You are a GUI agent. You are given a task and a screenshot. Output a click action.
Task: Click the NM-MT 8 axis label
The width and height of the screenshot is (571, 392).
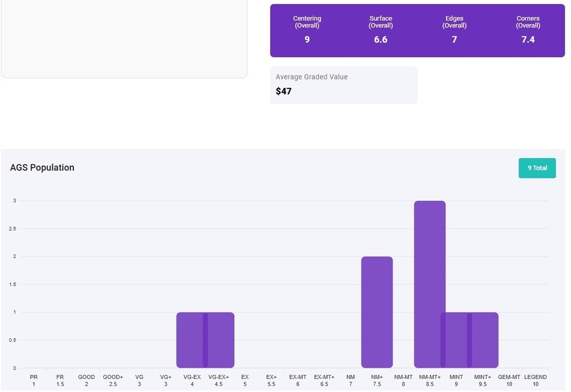coord(403,381)
